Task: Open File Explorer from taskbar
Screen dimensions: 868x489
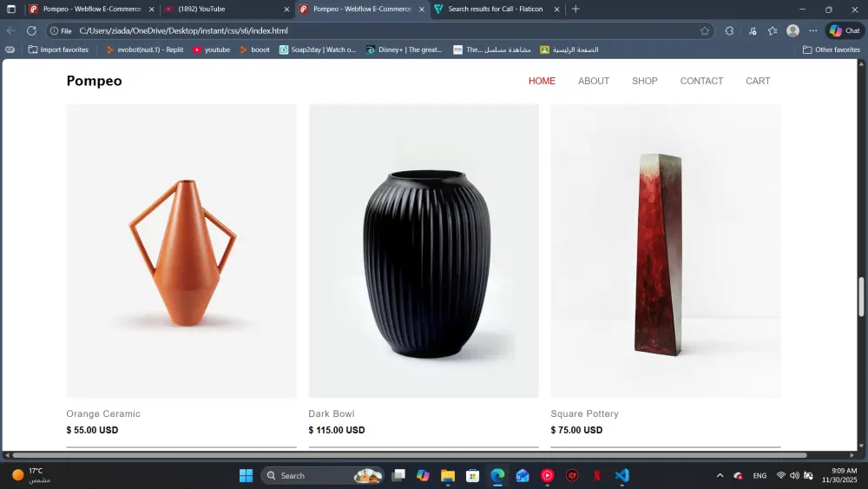Action: point(447,475)
